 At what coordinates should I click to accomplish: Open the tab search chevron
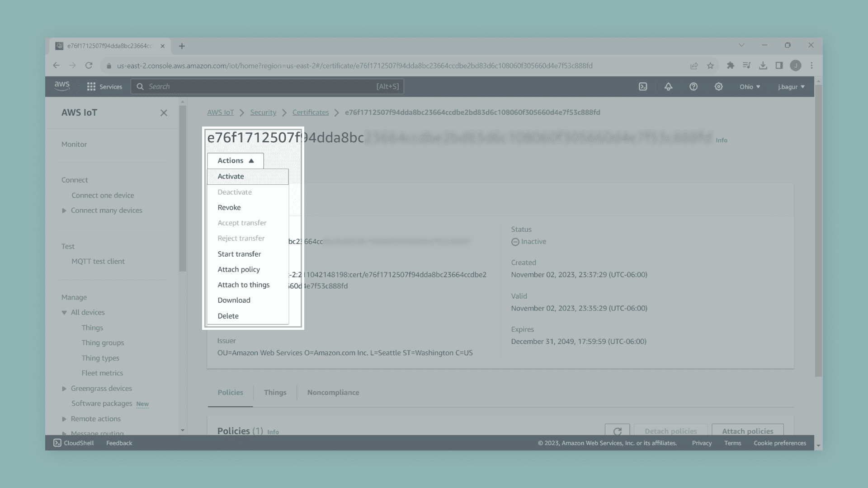pos(741,45)
